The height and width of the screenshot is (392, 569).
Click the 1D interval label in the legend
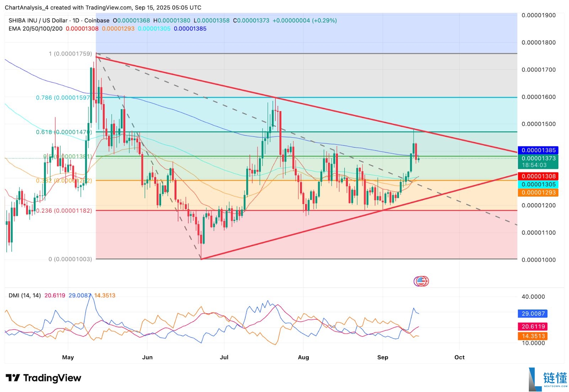click(x=76, y=21)
